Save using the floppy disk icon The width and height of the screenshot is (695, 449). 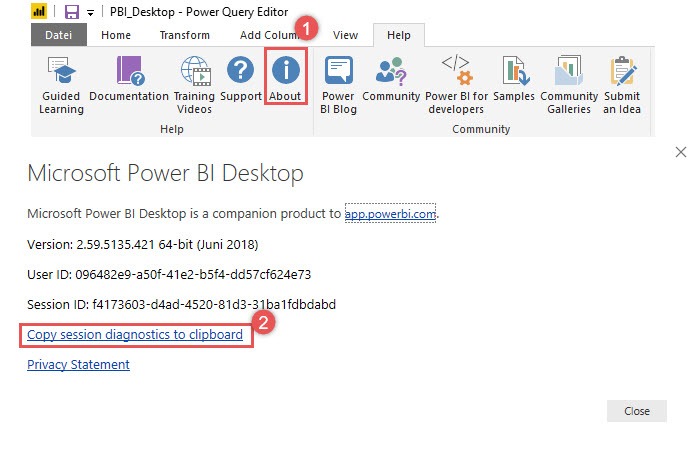coord(71,12)
